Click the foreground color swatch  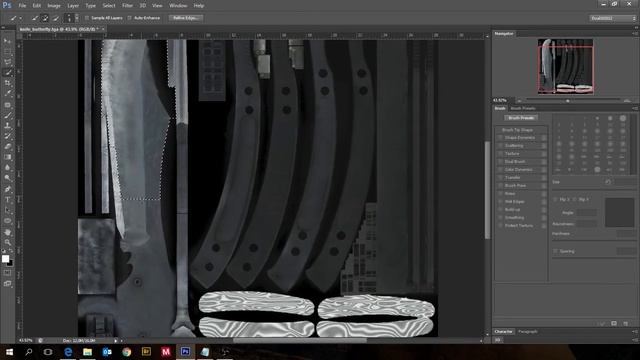click(x=5, y=259)
